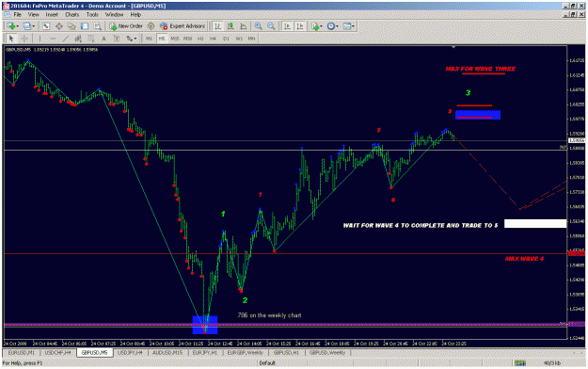Open the Insert menu
The image size is (588, 369).
point(52,15)
